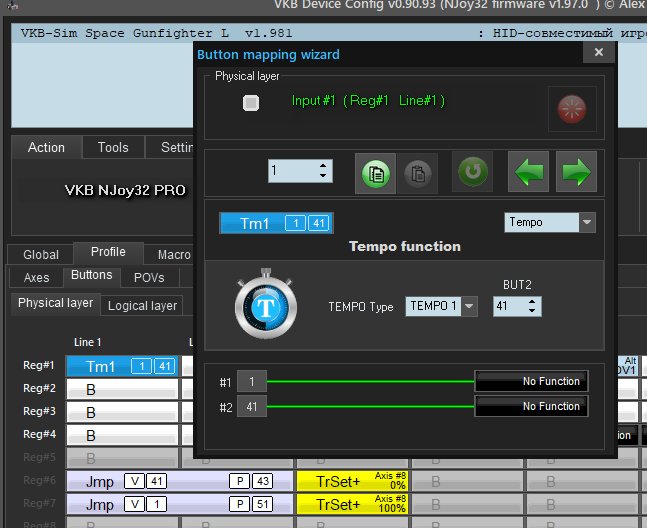Open the Axes sub-tab
This screenshot has width=647, height=528.
coord(36,278)
